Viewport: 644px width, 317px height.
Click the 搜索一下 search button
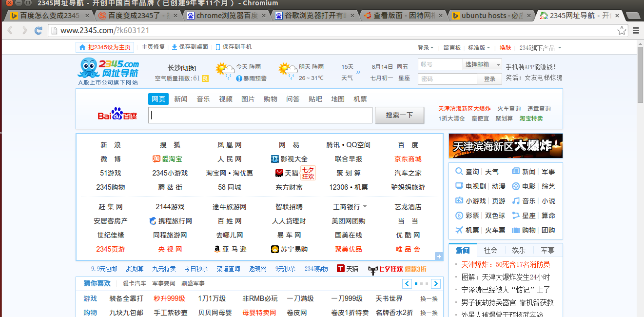pyautogui.click(x=399, y=115)
